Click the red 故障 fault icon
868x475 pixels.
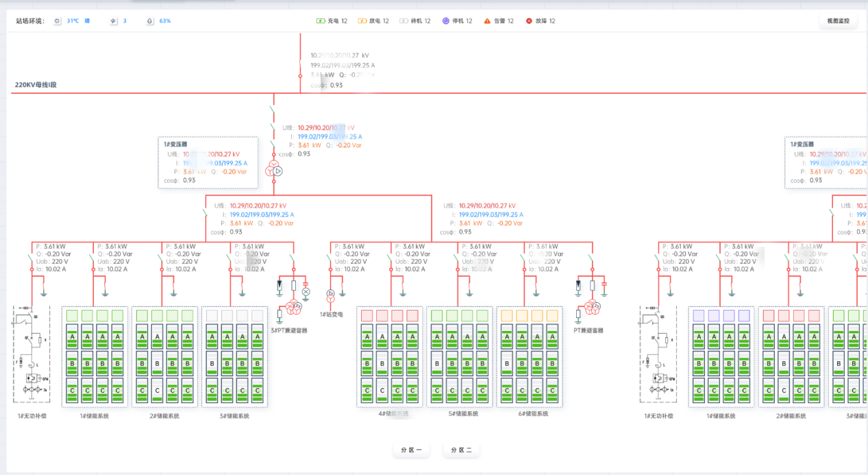coord(529,21)
